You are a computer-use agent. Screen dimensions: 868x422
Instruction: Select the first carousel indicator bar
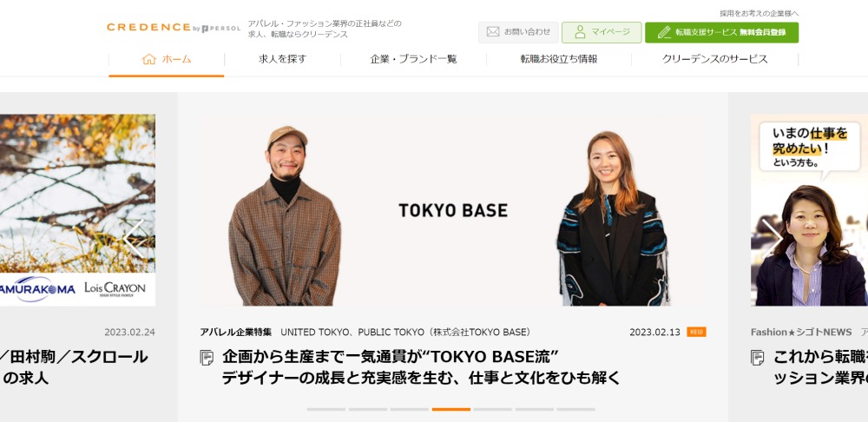tap(326, 409)
